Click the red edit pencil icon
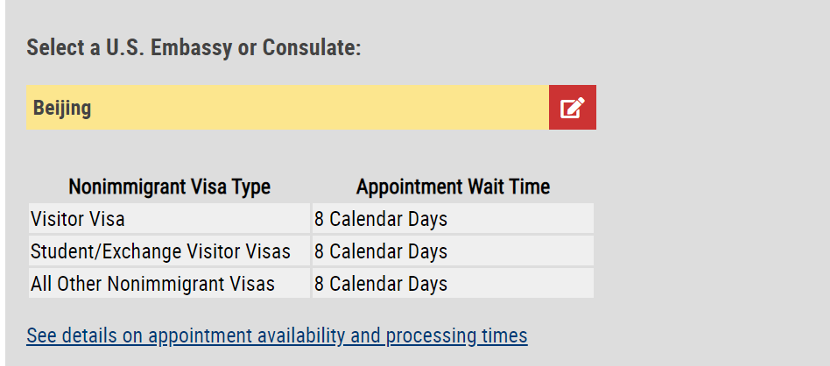830x366 pixels. 572,108
